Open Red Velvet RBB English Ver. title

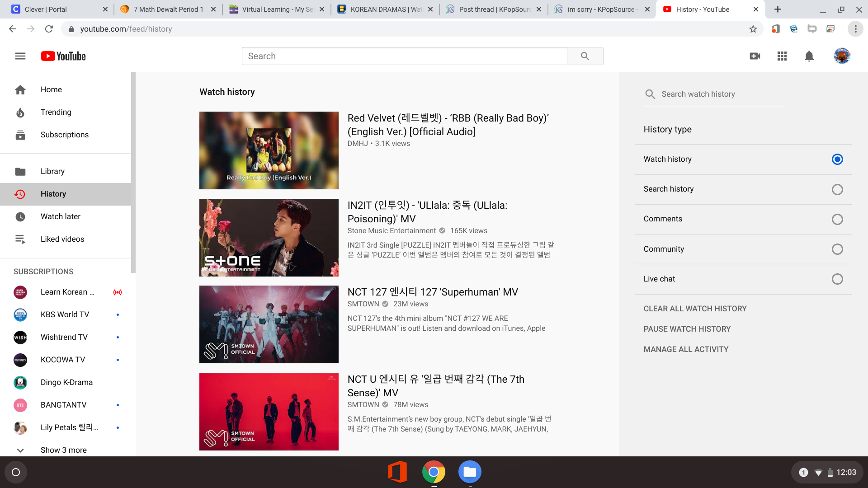448,125
